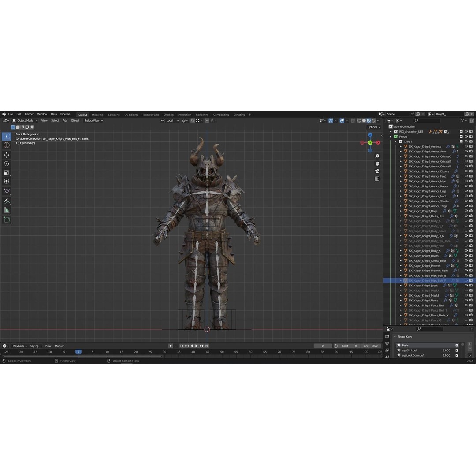The height and width of the screenshot is (476, 476).
Task: Open the viewport Add menu
Action: point(65,120)
